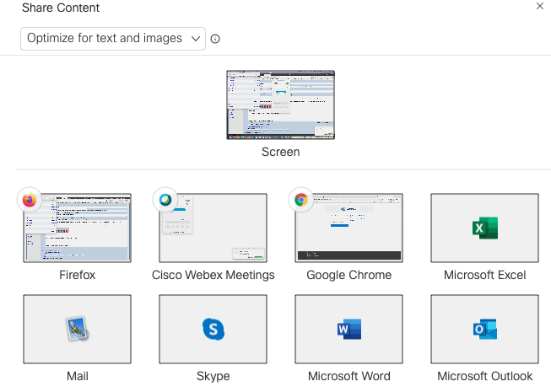This screenshot has height=392, width=551.
Task: Open the optimize info icon
Action: [215, 39]
